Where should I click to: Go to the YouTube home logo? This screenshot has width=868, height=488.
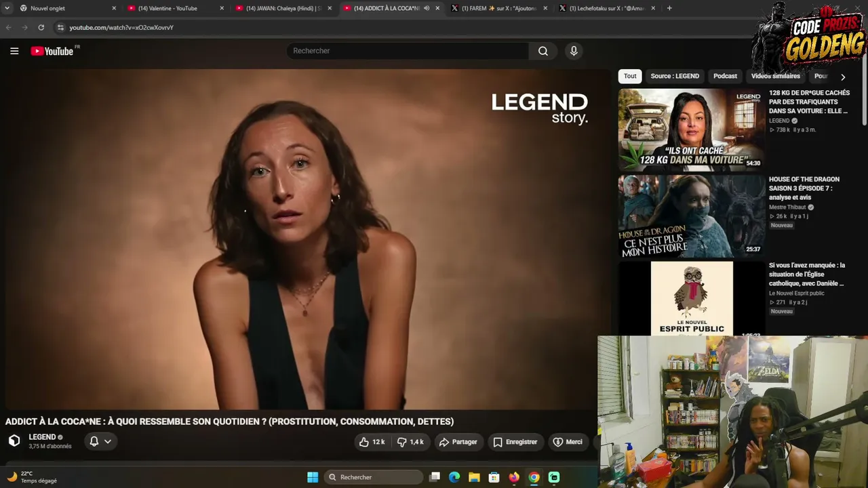click(x=52, y=52)
